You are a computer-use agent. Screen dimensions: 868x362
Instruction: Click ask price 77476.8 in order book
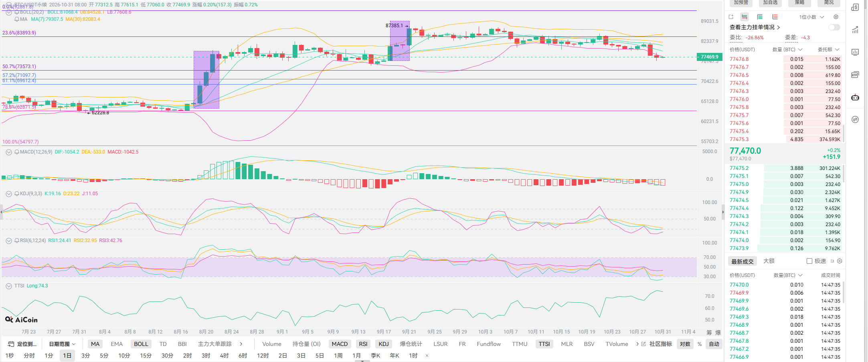[739, 59]
